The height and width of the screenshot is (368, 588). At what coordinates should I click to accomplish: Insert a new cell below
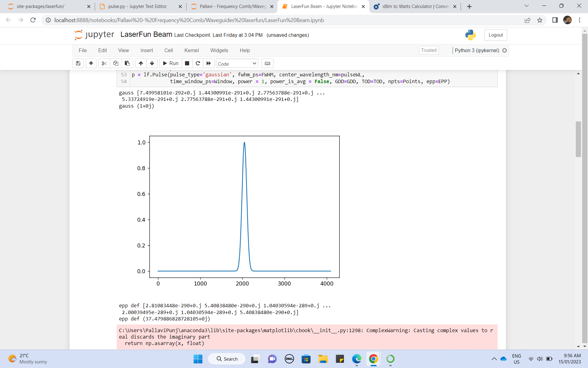tap(91, 63)
